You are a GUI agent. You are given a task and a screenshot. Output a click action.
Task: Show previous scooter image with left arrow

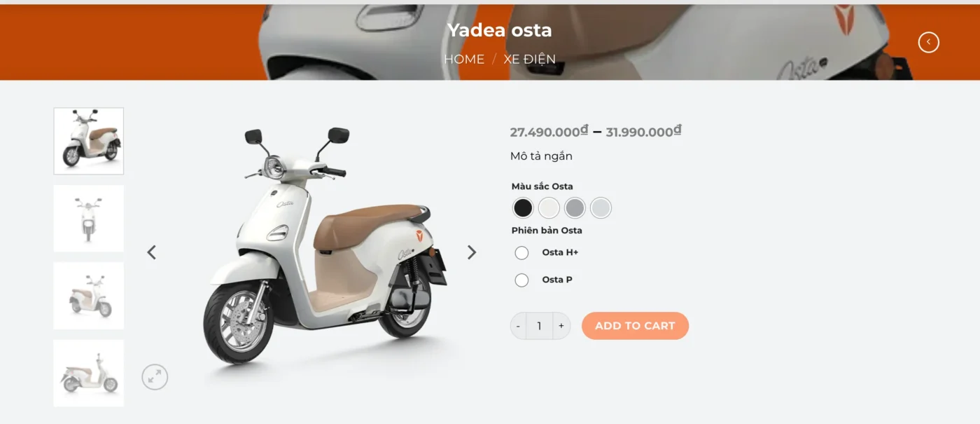(x=151, y=252)
